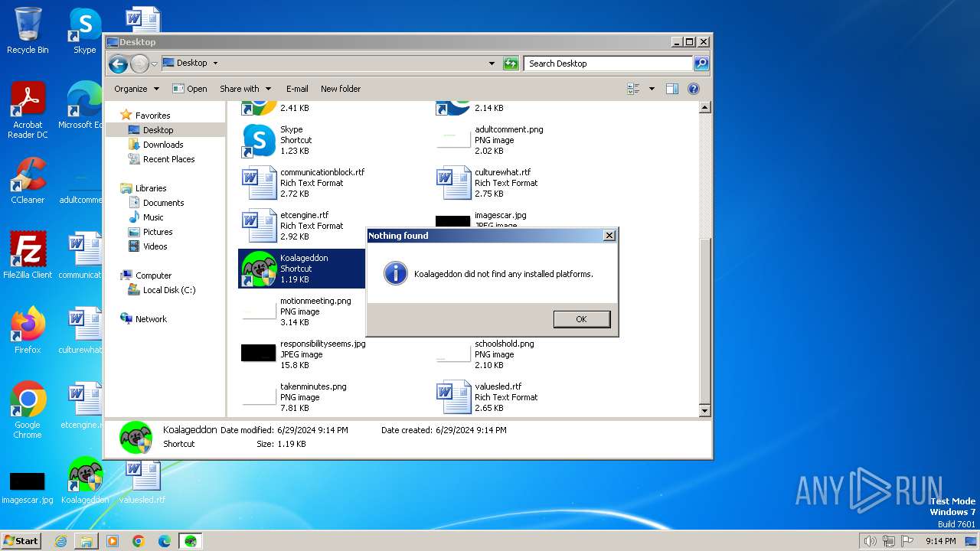Select takenminutes.png in file list
The width and height of the screenshot is (980, 551).
[x=302, y=397]
